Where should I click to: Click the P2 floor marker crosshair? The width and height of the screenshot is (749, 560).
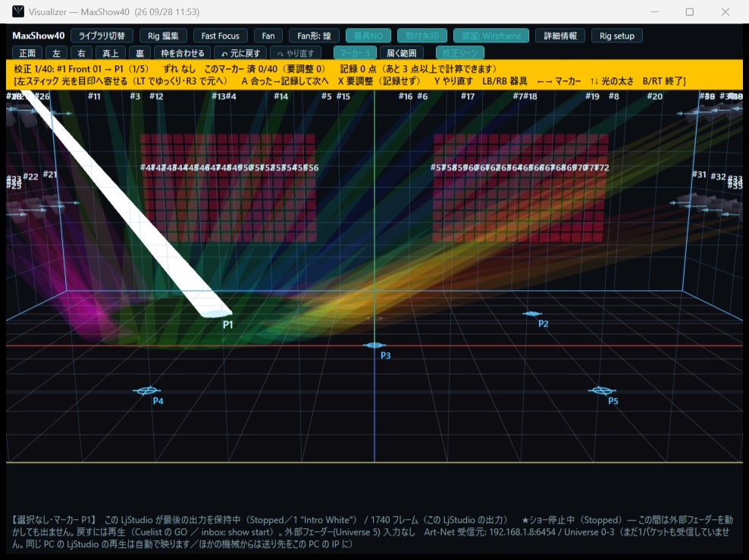tap(532, 314)
